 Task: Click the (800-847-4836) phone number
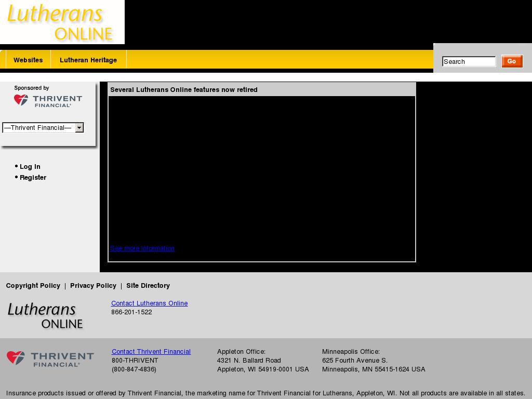134,369
